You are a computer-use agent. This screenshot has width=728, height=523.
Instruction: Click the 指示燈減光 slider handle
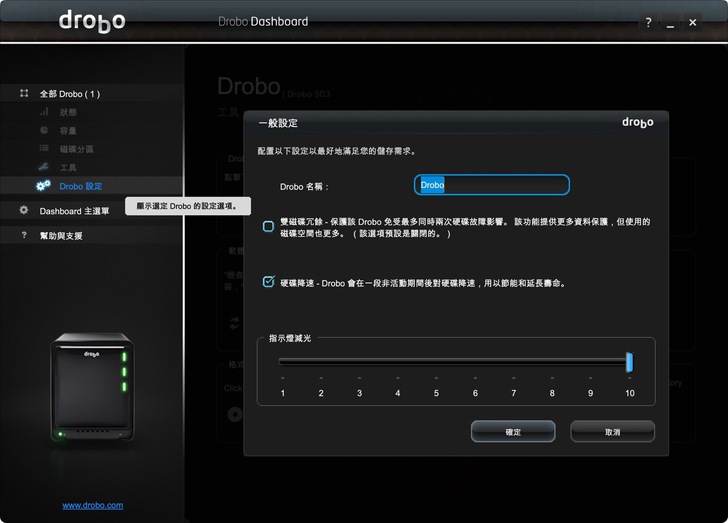pos(629,361)
